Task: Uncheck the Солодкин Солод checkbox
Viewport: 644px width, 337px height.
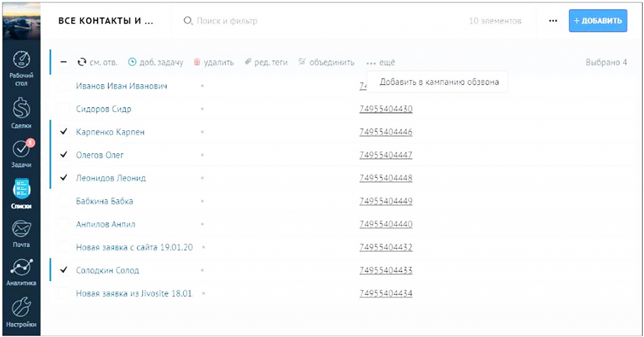Action: pos(64,270)
